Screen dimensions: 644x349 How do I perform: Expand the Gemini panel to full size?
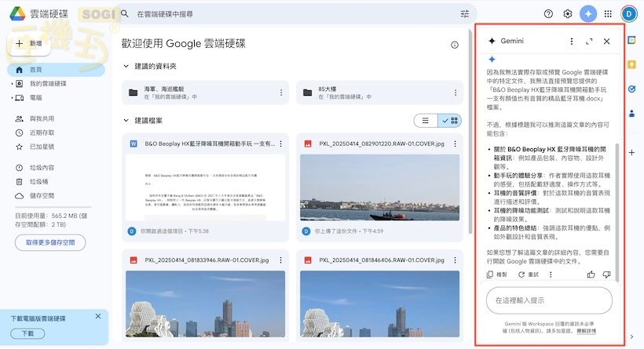pos(589,41)
